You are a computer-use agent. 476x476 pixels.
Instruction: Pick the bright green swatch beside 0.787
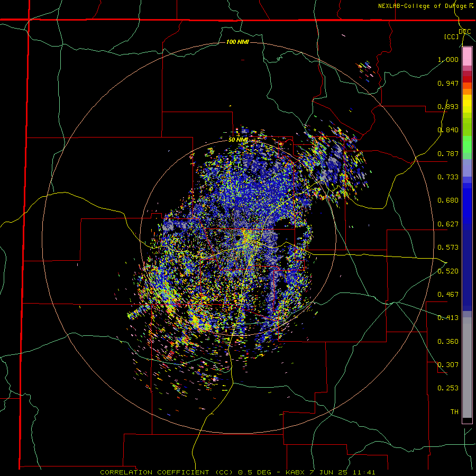coord(467,144)
